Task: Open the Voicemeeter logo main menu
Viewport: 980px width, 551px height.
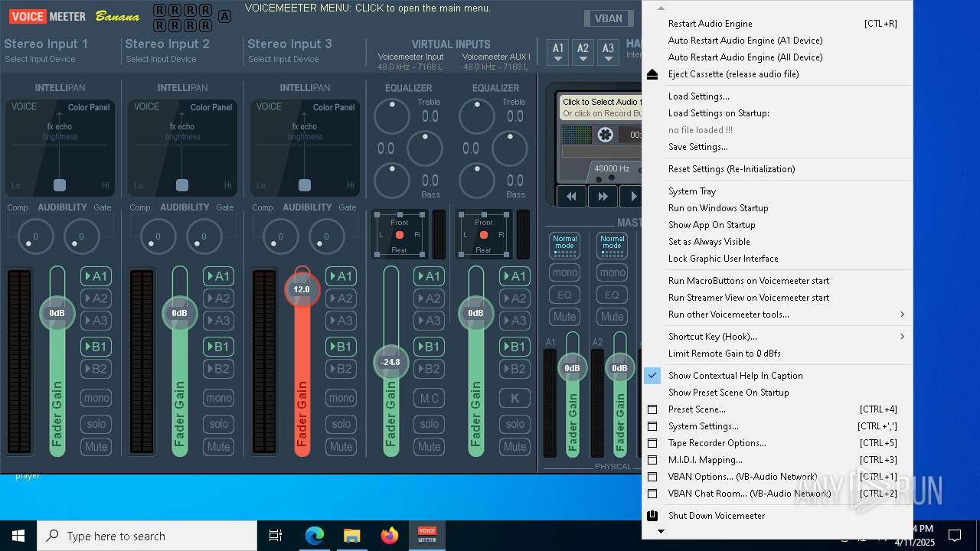Action: 47,16
